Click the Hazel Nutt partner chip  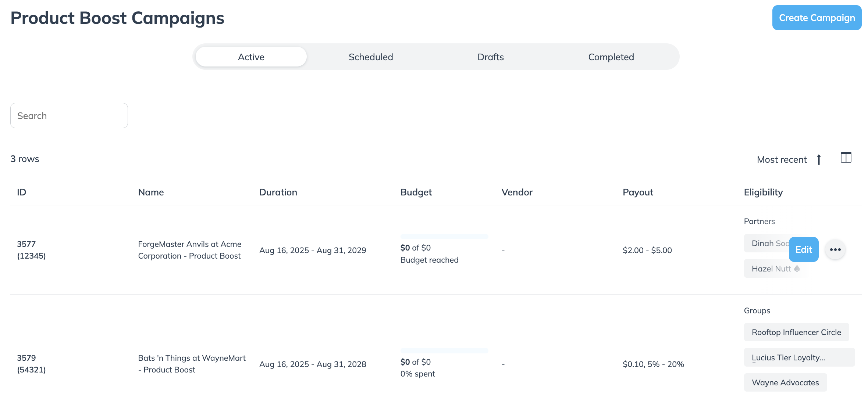(x=771, y=269)
